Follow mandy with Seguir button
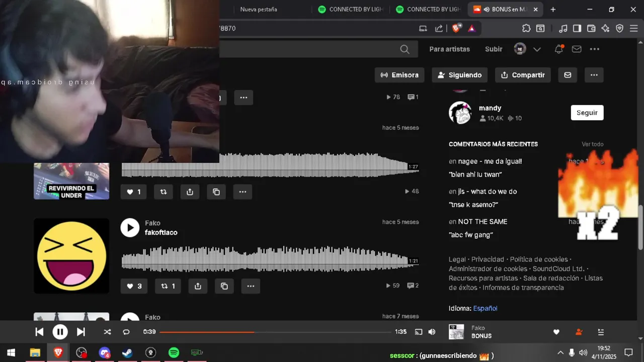The width and height of the screenshot is (644, 362). (587, 113)
